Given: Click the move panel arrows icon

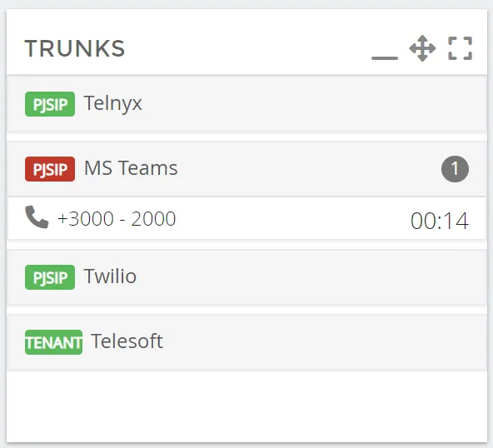Looking at the screenshot, I should coord(422,48).
